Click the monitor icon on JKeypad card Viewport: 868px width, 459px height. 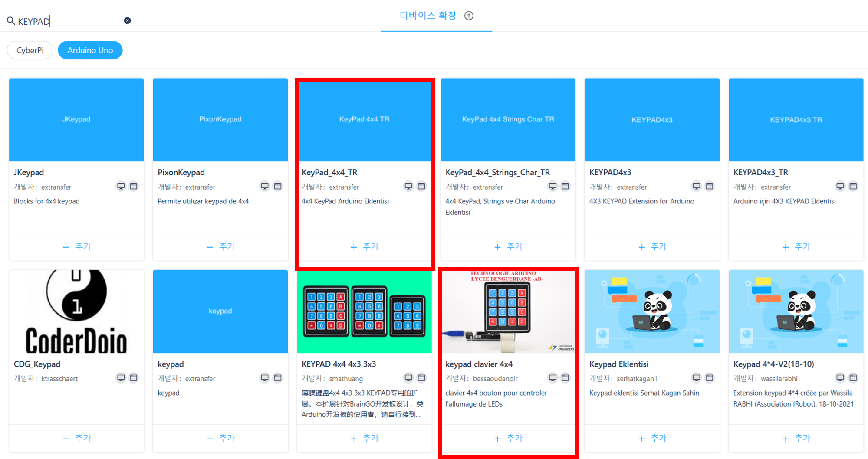coord(121,186)
